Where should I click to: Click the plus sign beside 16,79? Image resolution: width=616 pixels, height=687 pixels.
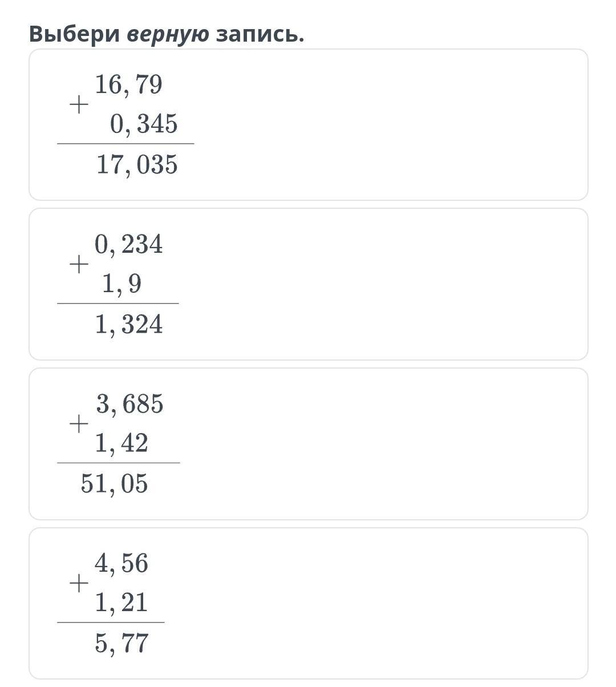[79, 104]
